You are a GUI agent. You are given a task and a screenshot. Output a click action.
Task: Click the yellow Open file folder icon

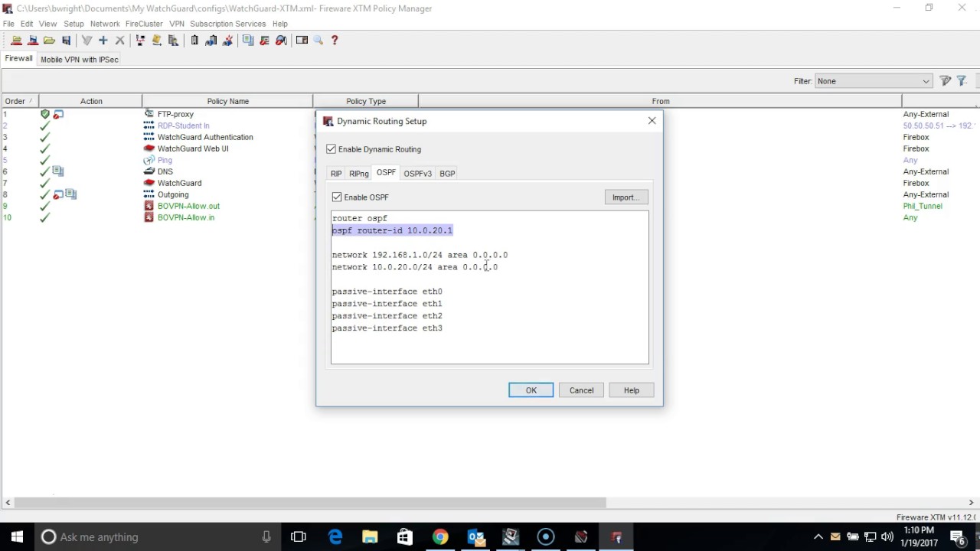tap(49, 41)
